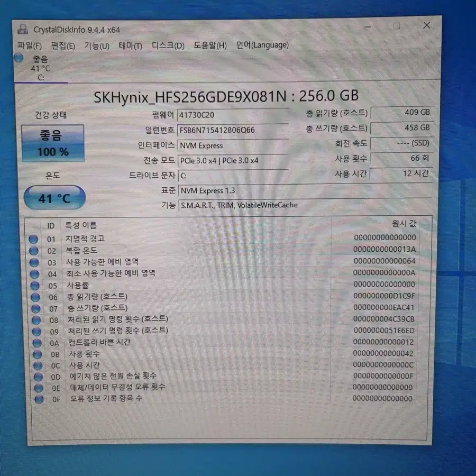
Task: Select the 치명적 경고 attribute row
Action: pos(223,239)
